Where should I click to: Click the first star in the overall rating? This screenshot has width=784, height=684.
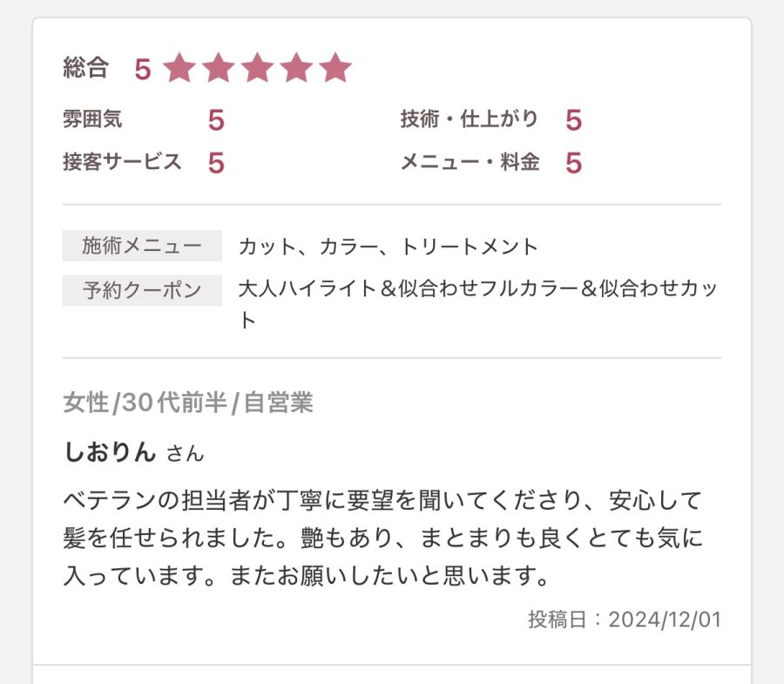[x=179, y=68]
